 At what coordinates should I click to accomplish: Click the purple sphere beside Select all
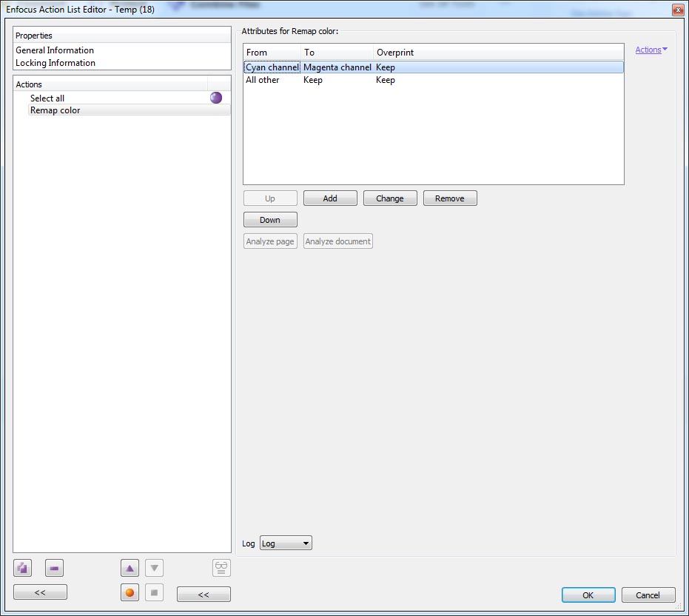point(216,98)
